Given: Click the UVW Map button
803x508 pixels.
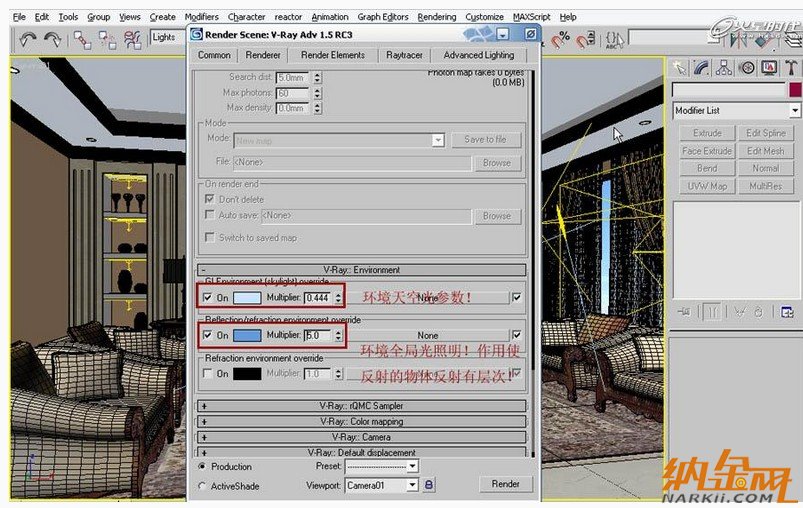Looking at the screenshot, I should [707, 186].
